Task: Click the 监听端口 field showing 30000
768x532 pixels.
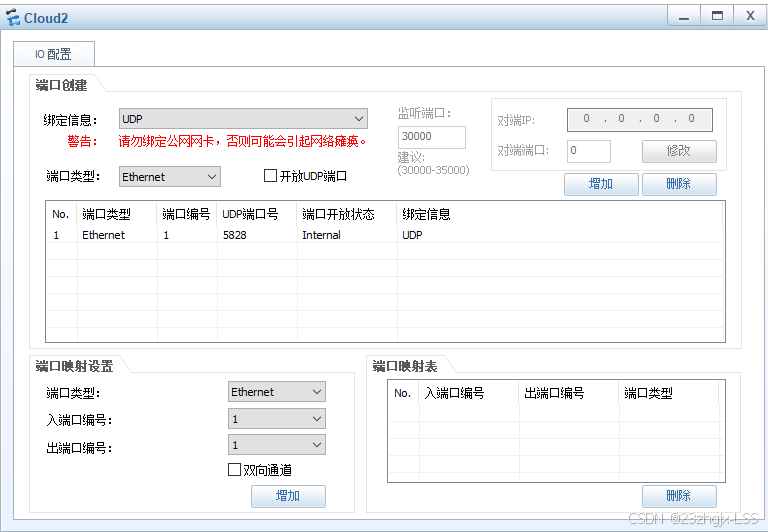Action: (x=432, y=137)
